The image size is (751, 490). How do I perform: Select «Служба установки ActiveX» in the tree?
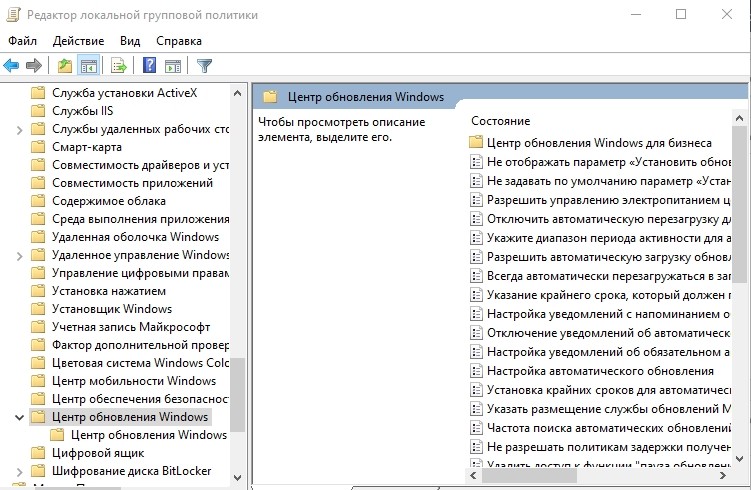click(124, 93)
